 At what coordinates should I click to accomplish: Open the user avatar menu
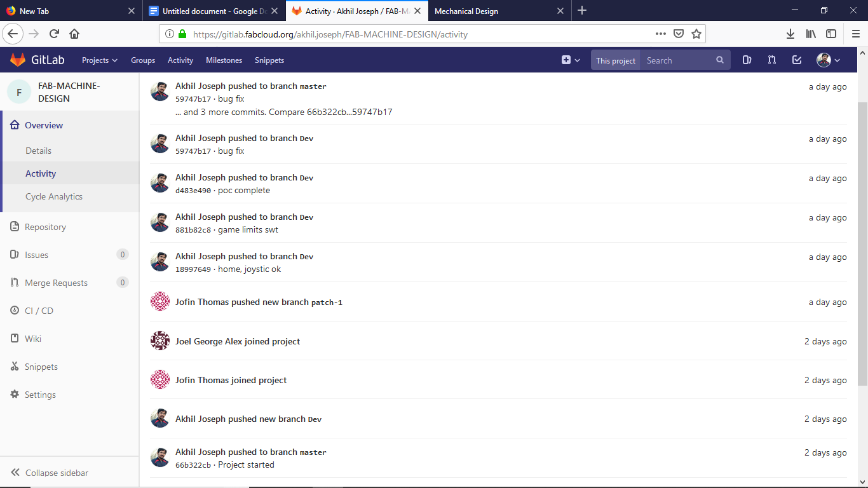coord(829,60)
